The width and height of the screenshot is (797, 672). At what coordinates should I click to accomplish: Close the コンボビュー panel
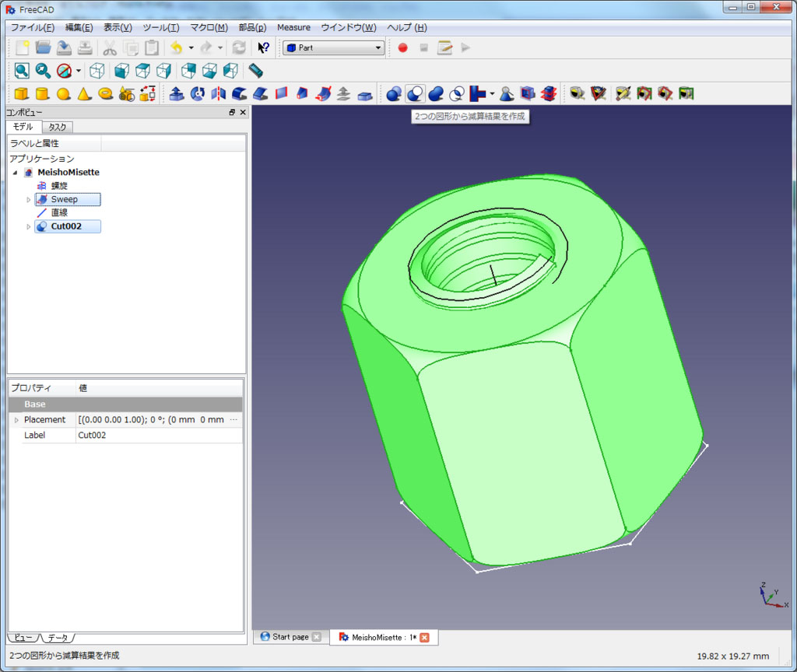[243, 112]
